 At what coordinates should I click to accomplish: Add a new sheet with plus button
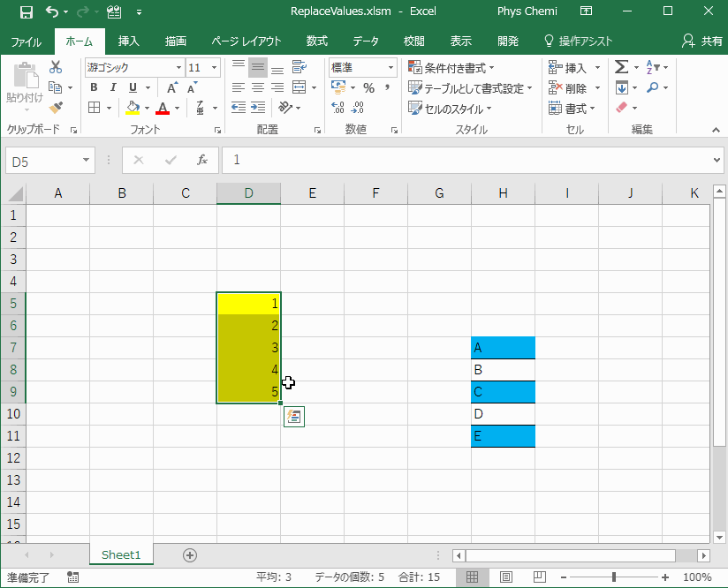point(190,555)
